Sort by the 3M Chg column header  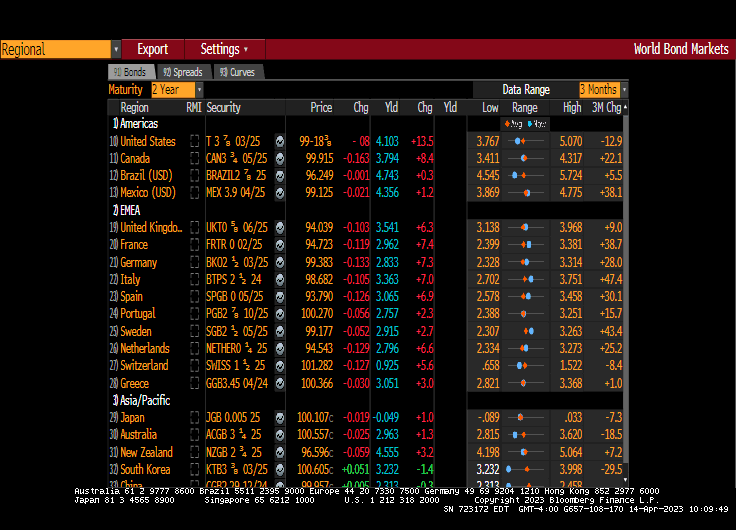tap(605, 107)
